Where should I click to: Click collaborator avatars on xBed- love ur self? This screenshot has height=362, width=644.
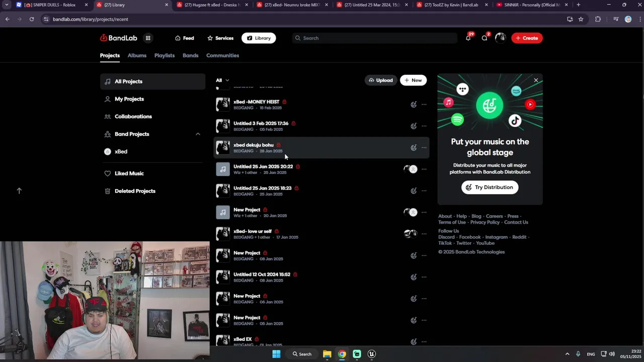click(x=411, y=234)
